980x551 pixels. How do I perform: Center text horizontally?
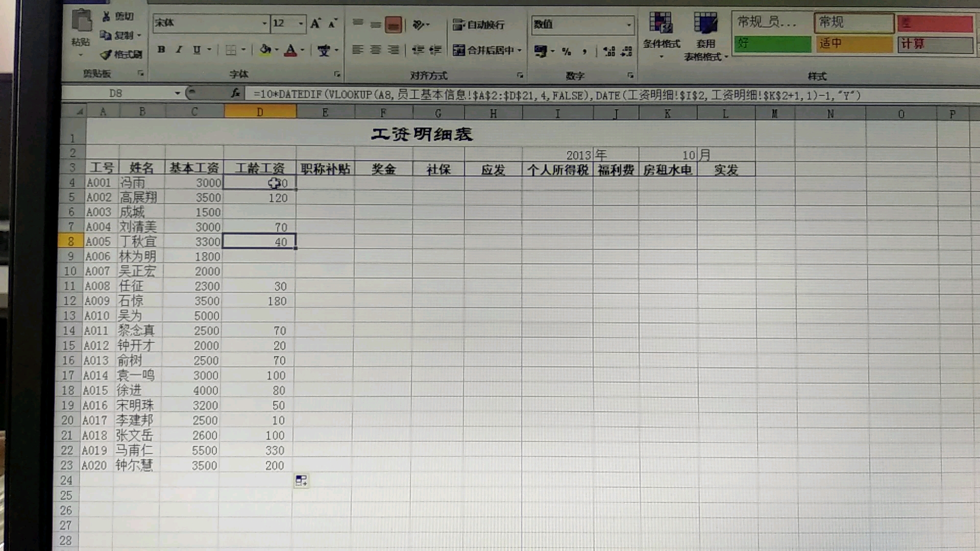coord(376,49)
